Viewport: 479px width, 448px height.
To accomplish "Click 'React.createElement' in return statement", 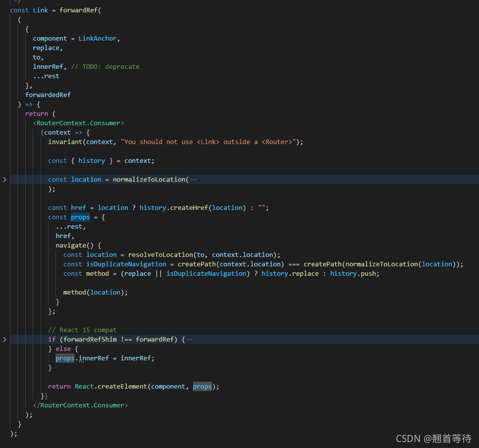I will click(x=111, y=386).
